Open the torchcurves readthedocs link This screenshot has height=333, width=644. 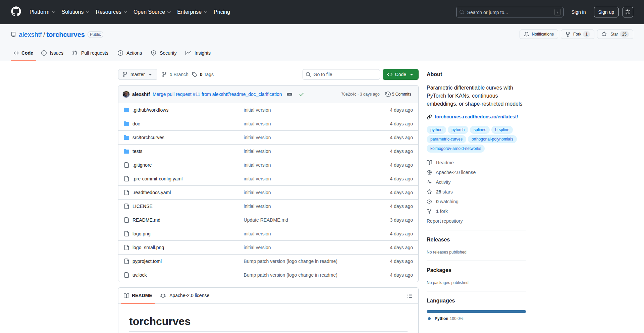click(476, 117)
